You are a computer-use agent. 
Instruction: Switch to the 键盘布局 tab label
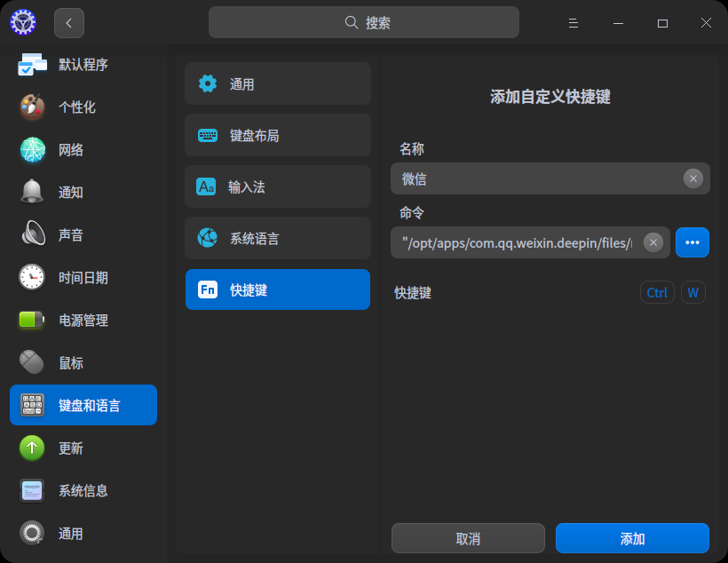tap(255, 136)
